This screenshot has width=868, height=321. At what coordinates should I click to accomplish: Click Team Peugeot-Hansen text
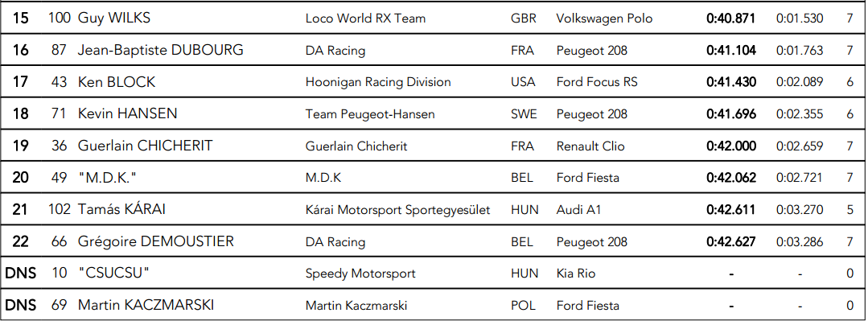(370, 114)
